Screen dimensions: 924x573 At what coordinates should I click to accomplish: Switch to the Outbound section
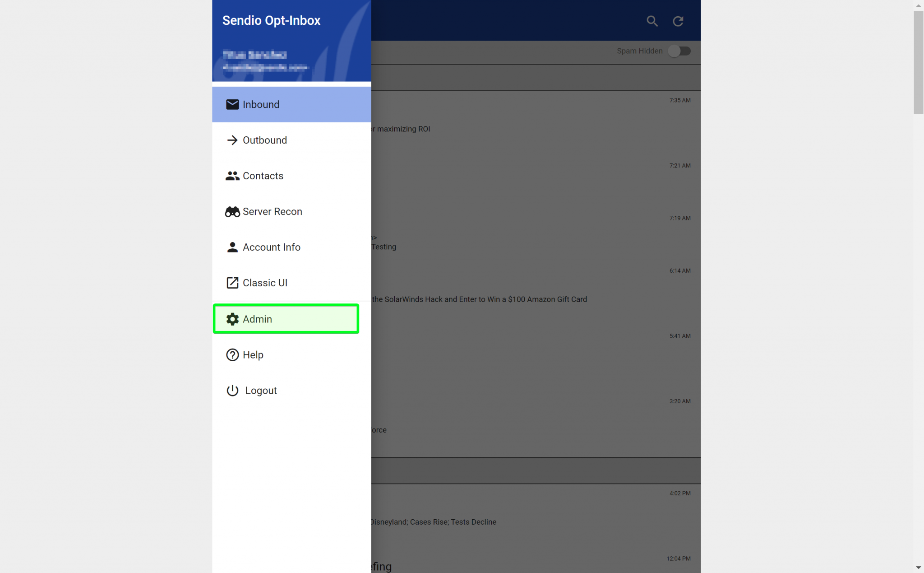264,140
